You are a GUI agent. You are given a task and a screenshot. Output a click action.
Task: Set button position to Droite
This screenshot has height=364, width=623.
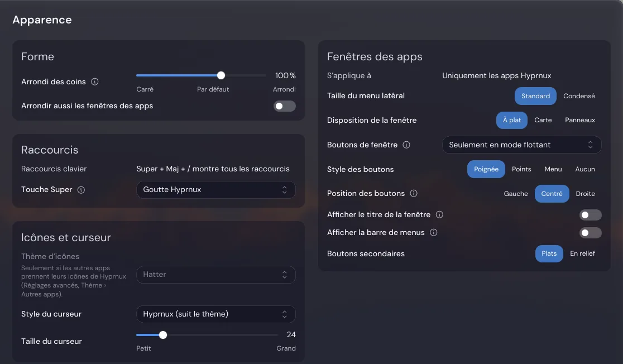585,194
